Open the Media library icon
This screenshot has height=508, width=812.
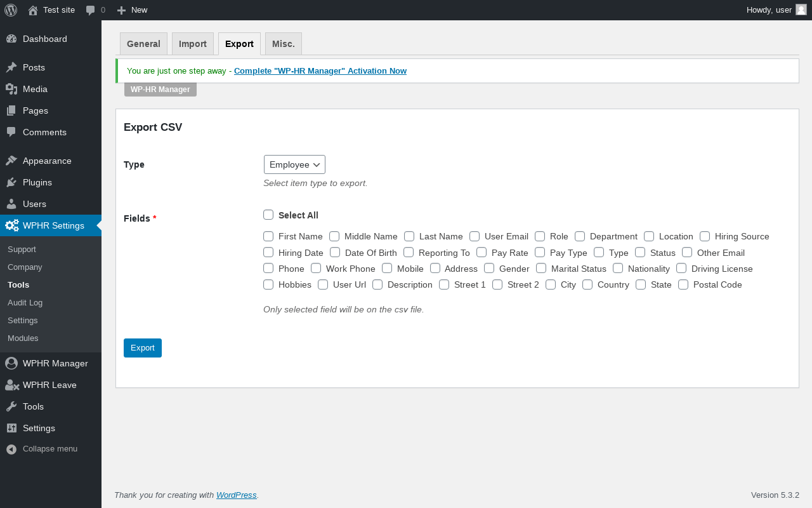pyautogui.click(x=11, y=89)
